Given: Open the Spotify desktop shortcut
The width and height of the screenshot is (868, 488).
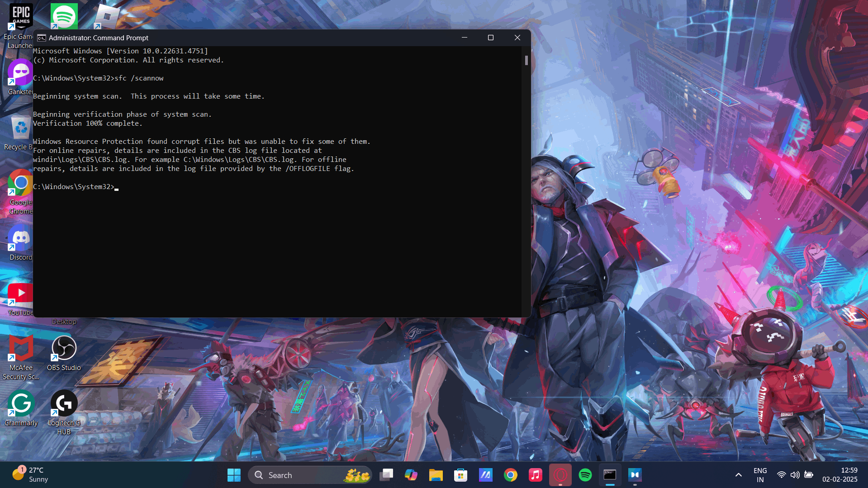Looking at the screenshot, I should (64, 16).
